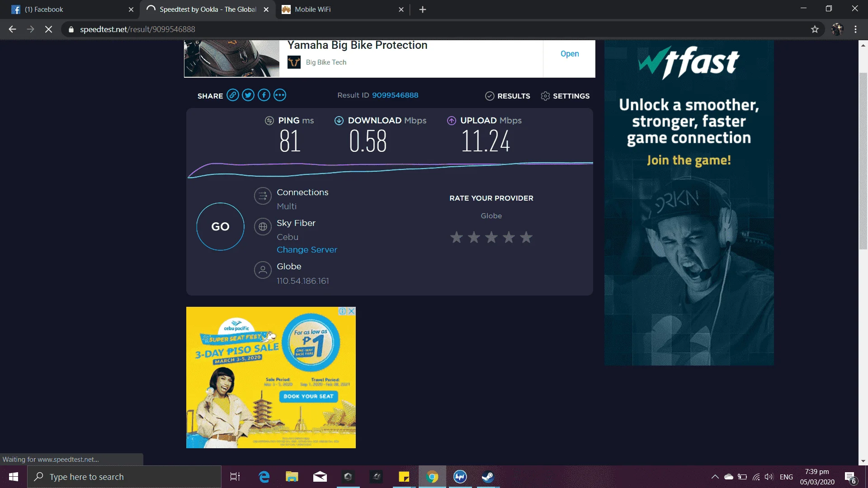868x488 pixels.
Task: Open speedtest SETTINGS
Action: (x=565, y=96)
